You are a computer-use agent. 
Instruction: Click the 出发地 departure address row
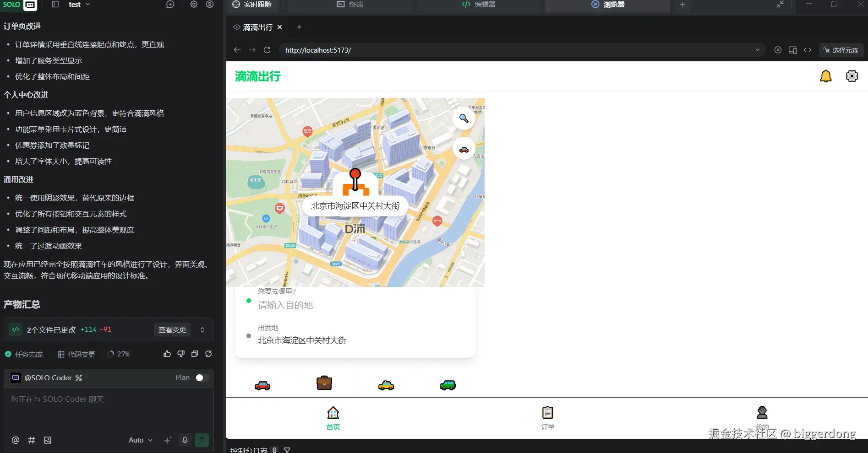pos(355,335)
